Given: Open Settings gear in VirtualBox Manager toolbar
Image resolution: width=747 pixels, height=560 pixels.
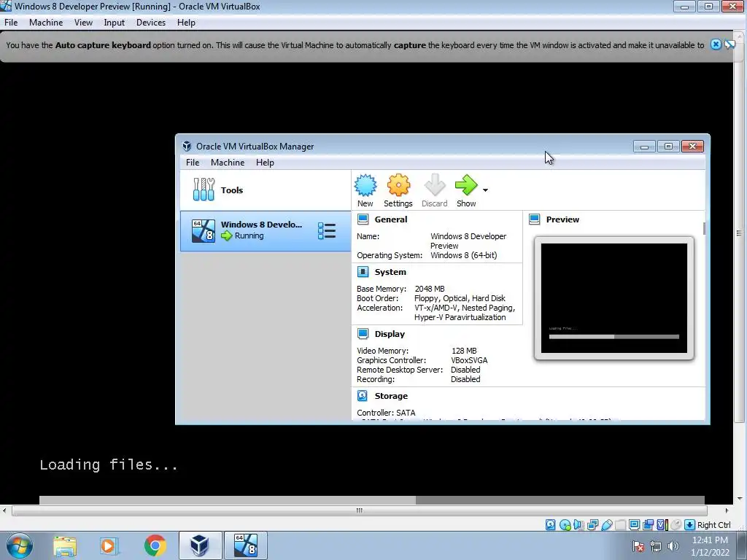Looking at the screenshot, I should click(x=398, y=185).
